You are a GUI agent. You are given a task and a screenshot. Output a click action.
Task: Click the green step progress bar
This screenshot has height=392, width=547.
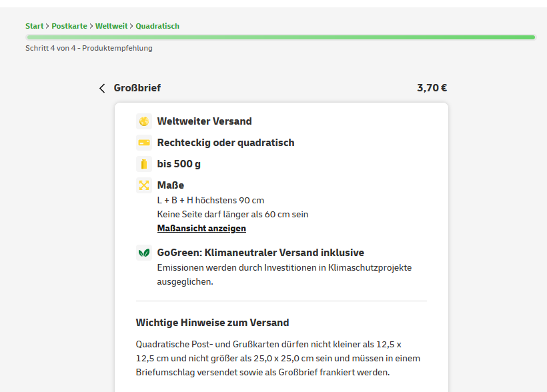[280, 37]
